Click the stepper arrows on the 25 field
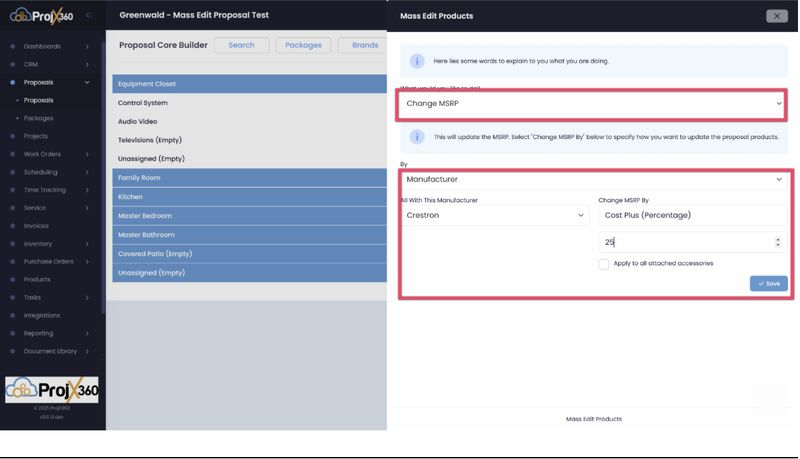Screen dimensions: 800x459 click(778, 242)
